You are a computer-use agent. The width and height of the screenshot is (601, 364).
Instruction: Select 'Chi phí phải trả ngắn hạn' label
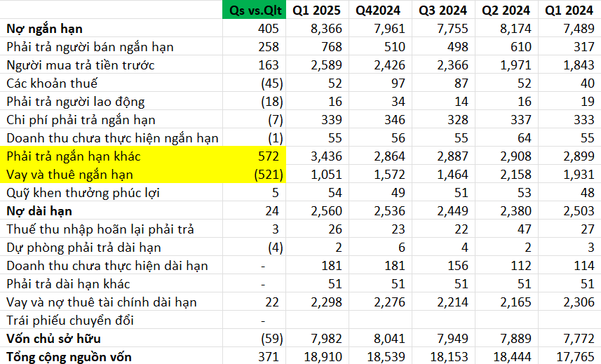tap(81, 120)
